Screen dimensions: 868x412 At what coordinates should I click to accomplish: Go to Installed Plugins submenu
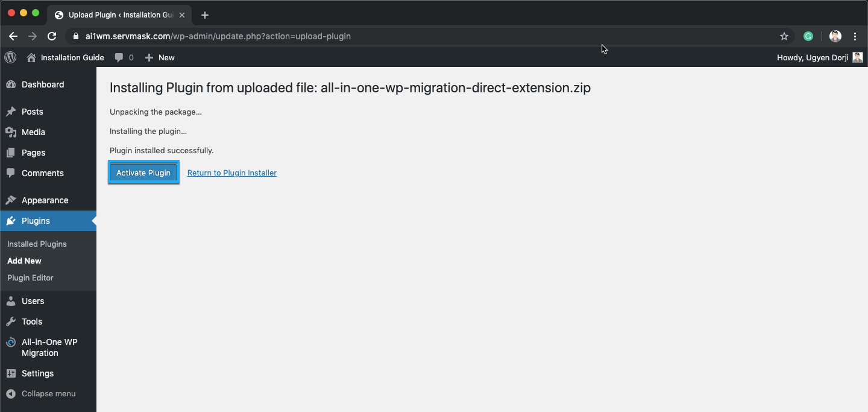tap(37, 244)
